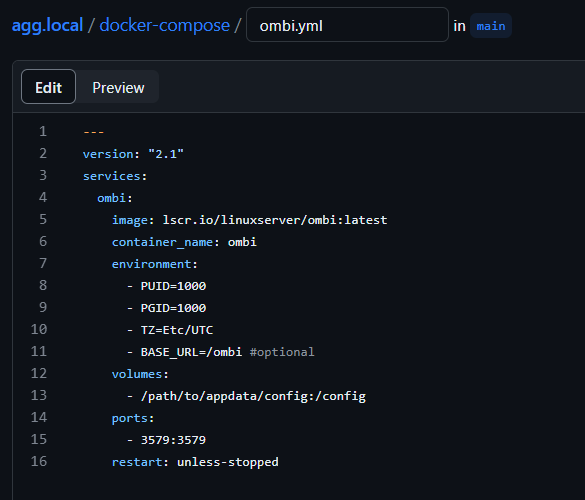Click line number 1 in gutter
The width and height of the screenshot is (585, 500).
(x=43, y=131)
